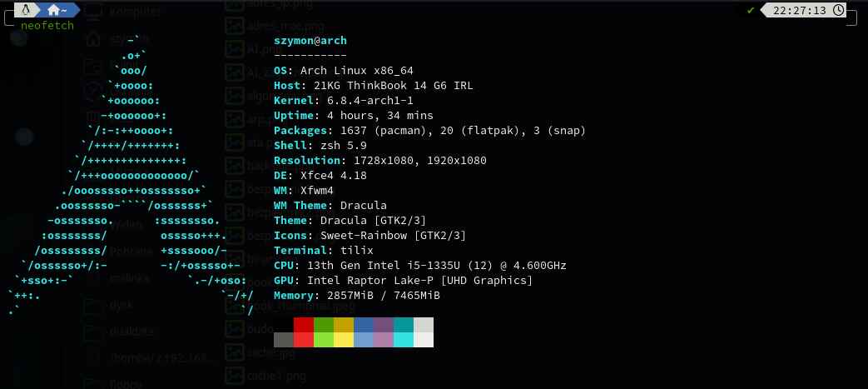This screenshot has width=868, height=389.
Task: Click the Terminal: tilix line
Action: [x=323, y=250]
